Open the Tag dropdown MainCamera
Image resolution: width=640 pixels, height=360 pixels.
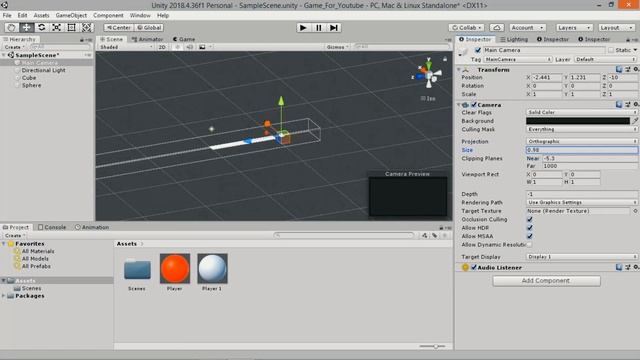point(518,60)
